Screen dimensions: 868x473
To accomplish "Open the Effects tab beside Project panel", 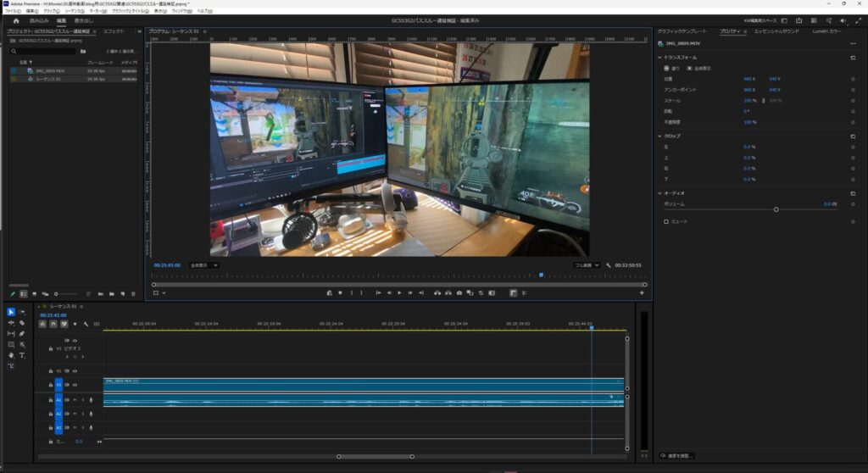I will [x=114, y=31].
